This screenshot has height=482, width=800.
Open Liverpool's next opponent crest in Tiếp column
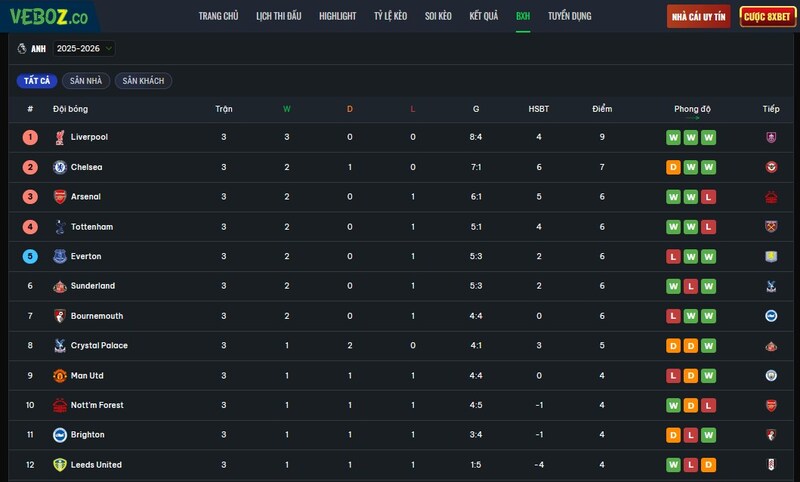pyautogui.click(x=771, y=137)
